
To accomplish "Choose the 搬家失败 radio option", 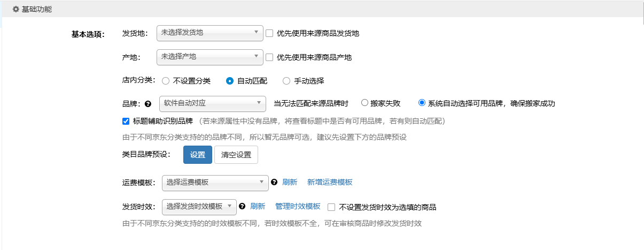I will click(x=365, y=103).
